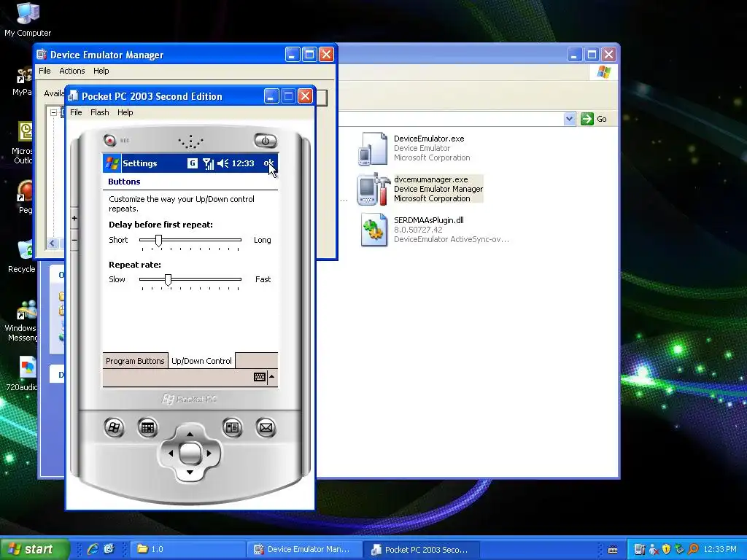This screenshot has width=747, height=560.
Task: Click the Start hardware button on the Pocket PC
Action: pyautogui.click(x=114, y=427)
